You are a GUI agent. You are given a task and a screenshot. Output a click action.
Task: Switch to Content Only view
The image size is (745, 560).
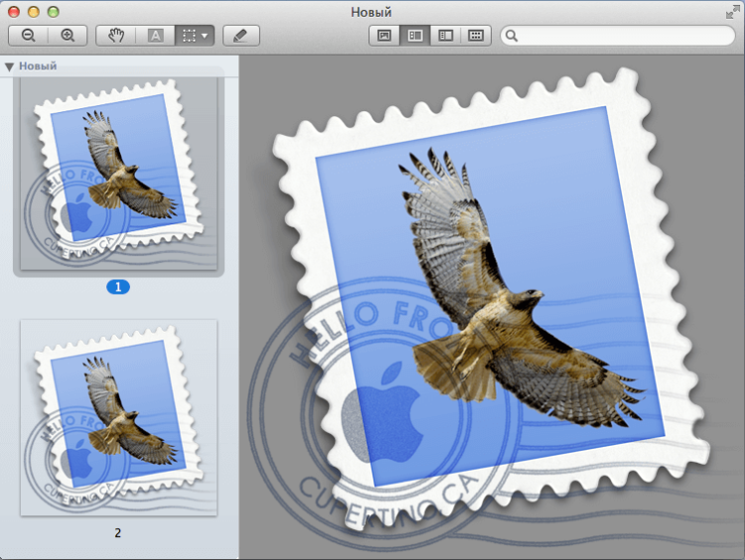(x=383, y=36)
